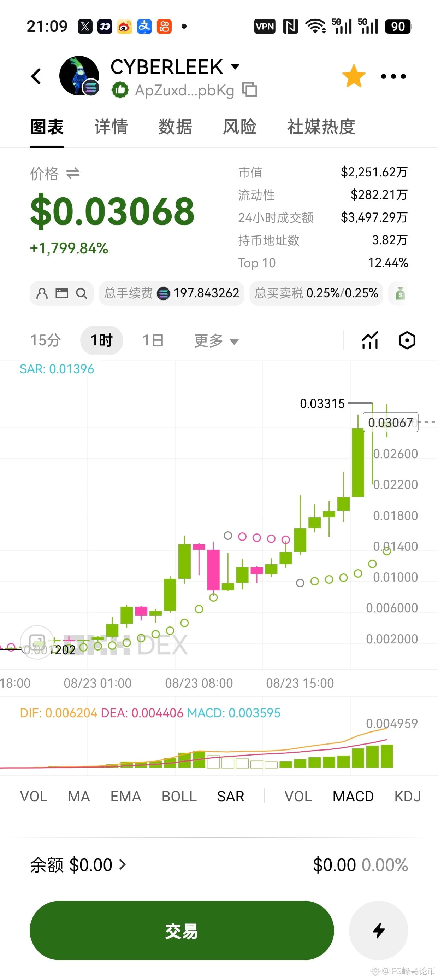
Task: Tap the 24小时成交额 $3,497.29万 value
Action: pyautogui.click(x=374, y=217)
